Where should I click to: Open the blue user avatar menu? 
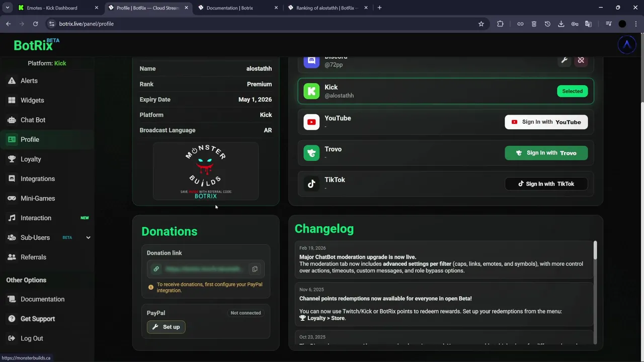[x=626, y=45]
